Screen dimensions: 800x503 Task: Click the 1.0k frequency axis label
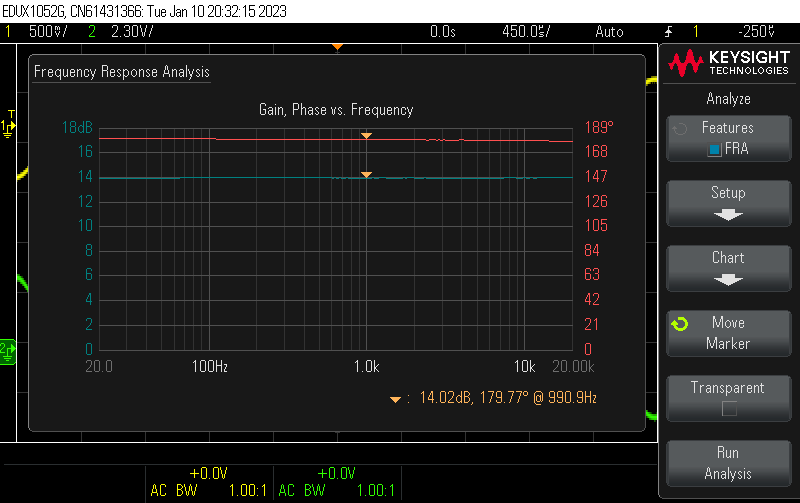(366, 366)
